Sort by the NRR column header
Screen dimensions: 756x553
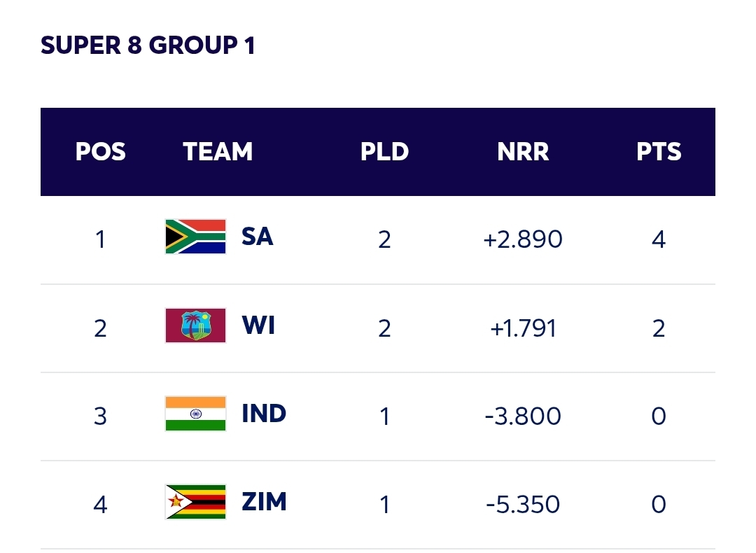[x=523, y=151]
